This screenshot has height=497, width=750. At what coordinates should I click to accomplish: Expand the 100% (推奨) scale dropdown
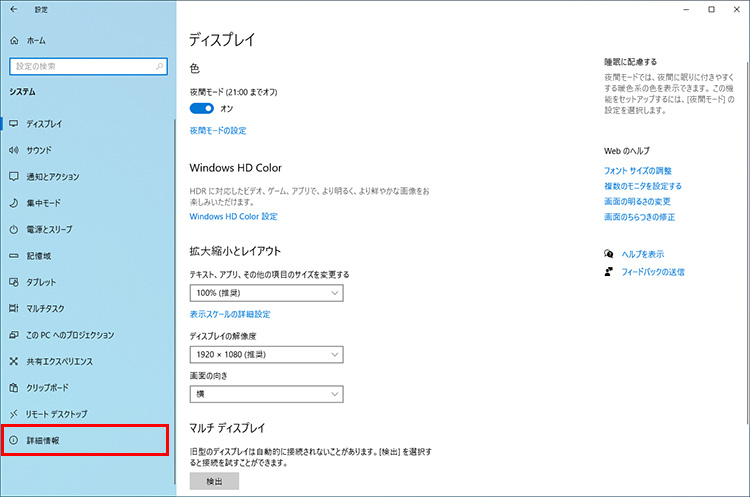click(x=266, y=294)
